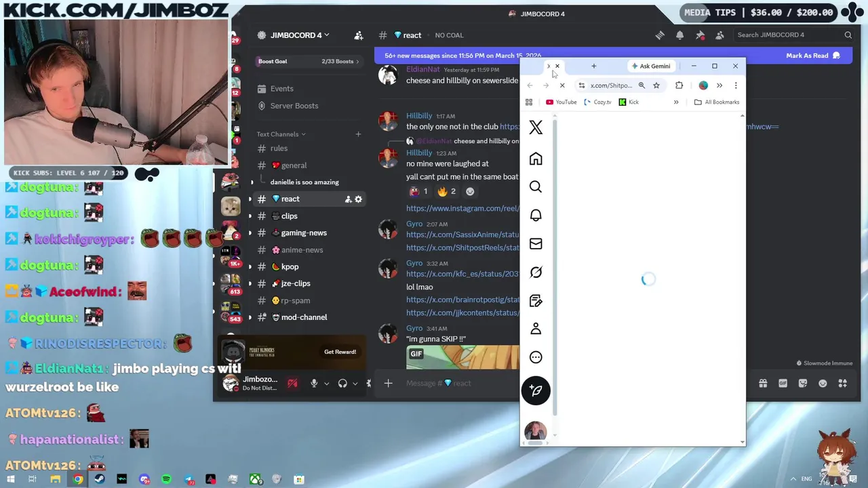Image resolution: width=868 pixels, height=488 pixels.
Task: Toggle member list icon in Discord
Action: (x=719, y=35)
